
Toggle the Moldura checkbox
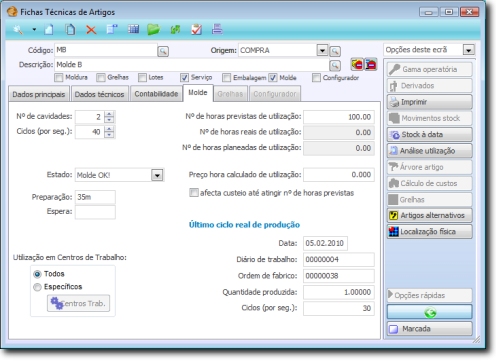tap(59, 78)
